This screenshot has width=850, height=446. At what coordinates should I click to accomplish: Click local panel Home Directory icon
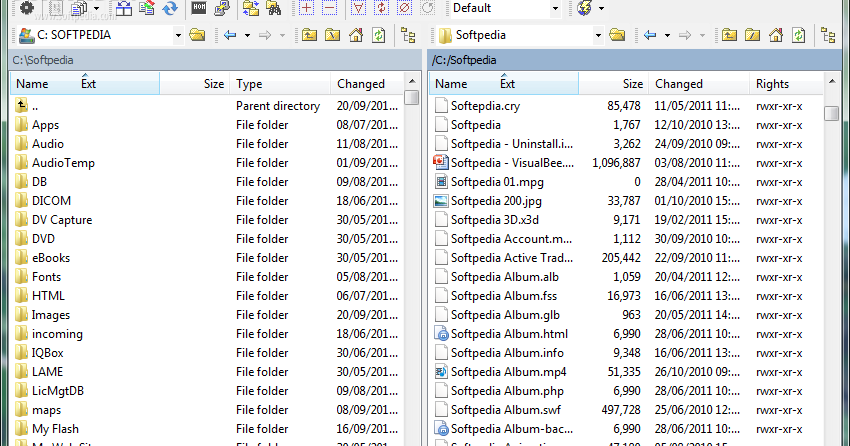pos(356,35)
